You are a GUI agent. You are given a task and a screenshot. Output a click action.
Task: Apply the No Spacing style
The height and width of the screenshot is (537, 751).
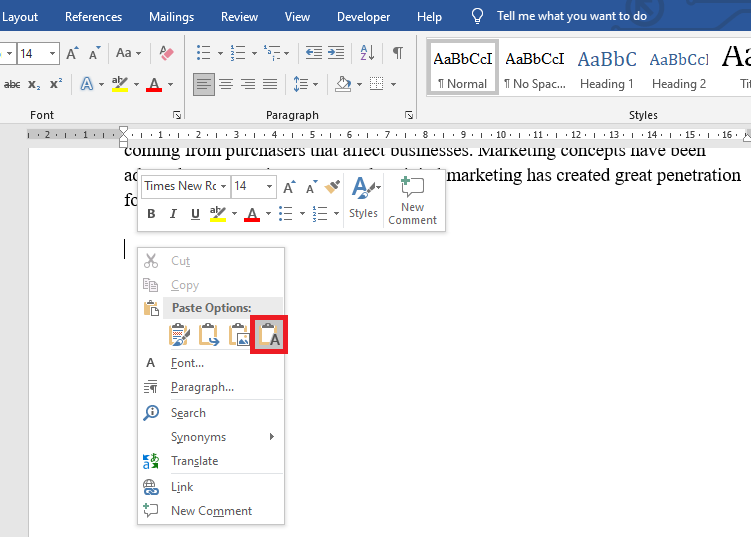click(535, 68)
